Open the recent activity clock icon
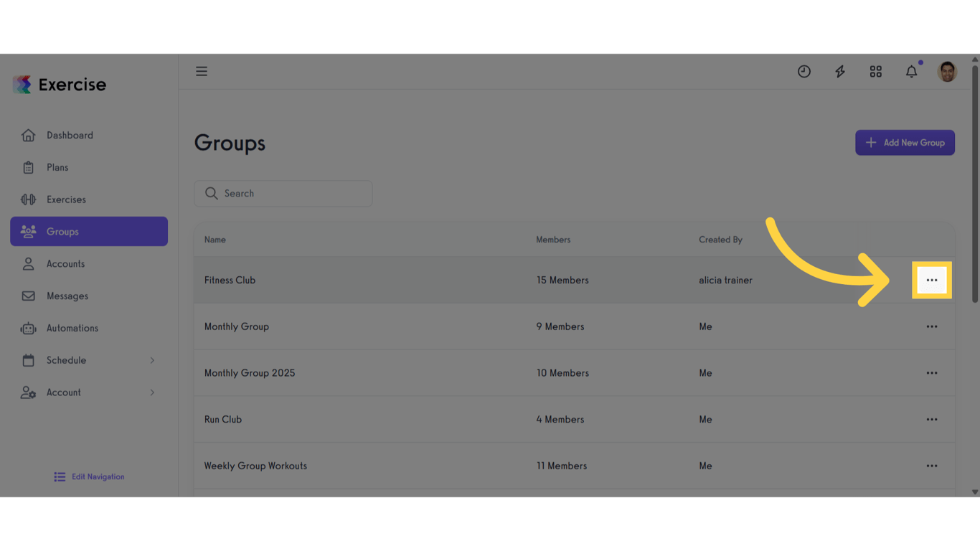The height and width of the screenshot is (551, 980). point(804,71)
